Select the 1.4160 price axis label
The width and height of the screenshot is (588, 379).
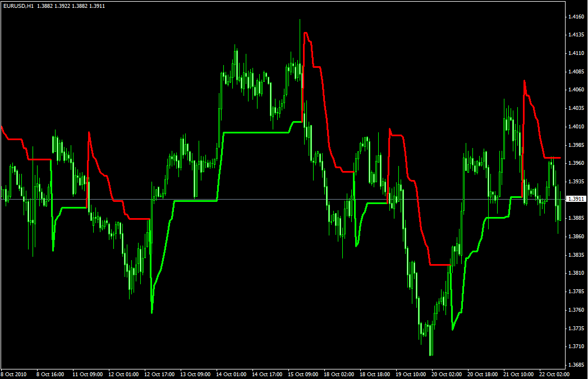coord(576,16)
